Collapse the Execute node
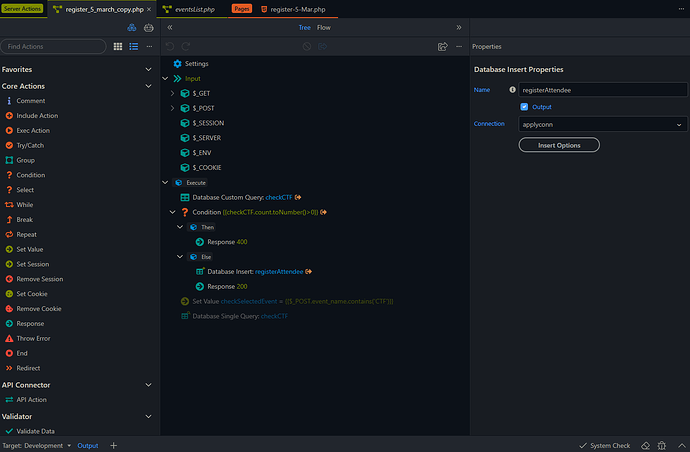This screenshot has width=690, height=452. click(165, 183)
